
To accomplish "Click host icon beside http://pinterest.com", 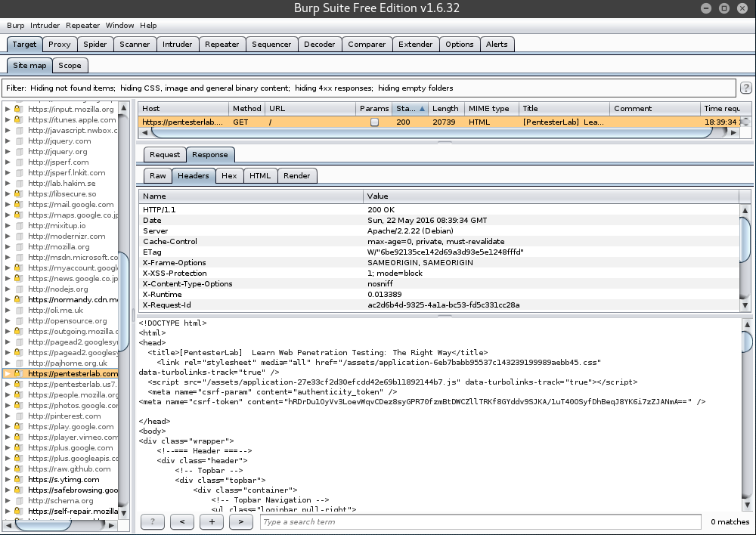I will pos(18,416).
